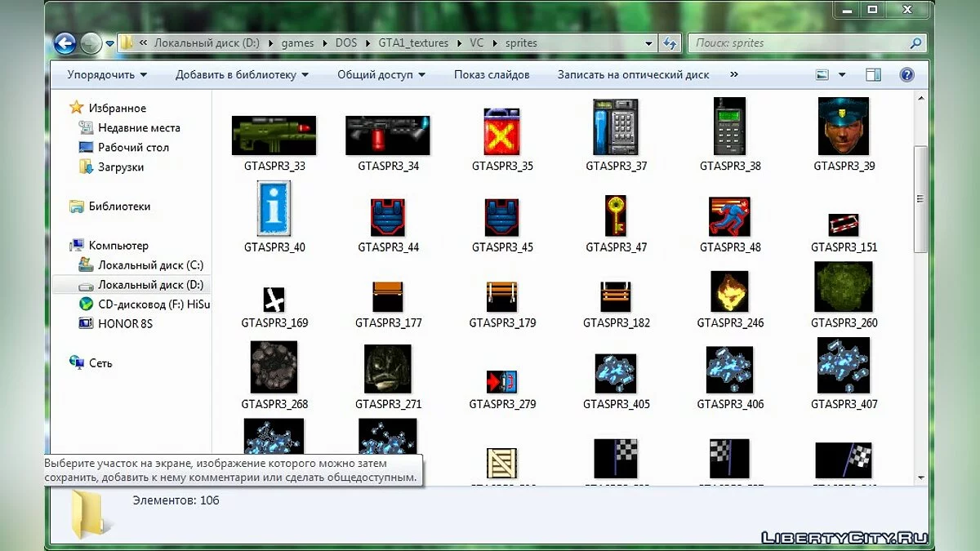The height and width of the screenshot is (551, 980).
Task: Select the blue info sign GTASPR3_40 image
Action: point(274,210)
